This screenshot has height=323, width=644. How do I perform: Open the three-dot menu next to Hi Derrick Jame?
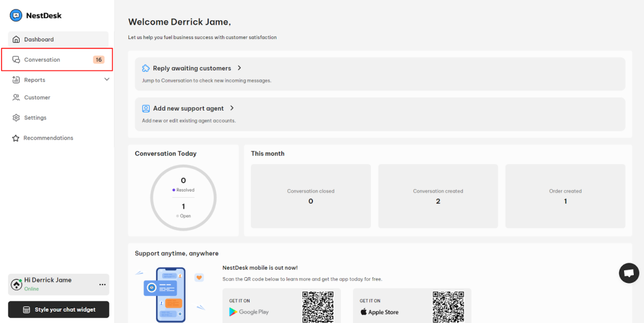[x=103, y=285]
